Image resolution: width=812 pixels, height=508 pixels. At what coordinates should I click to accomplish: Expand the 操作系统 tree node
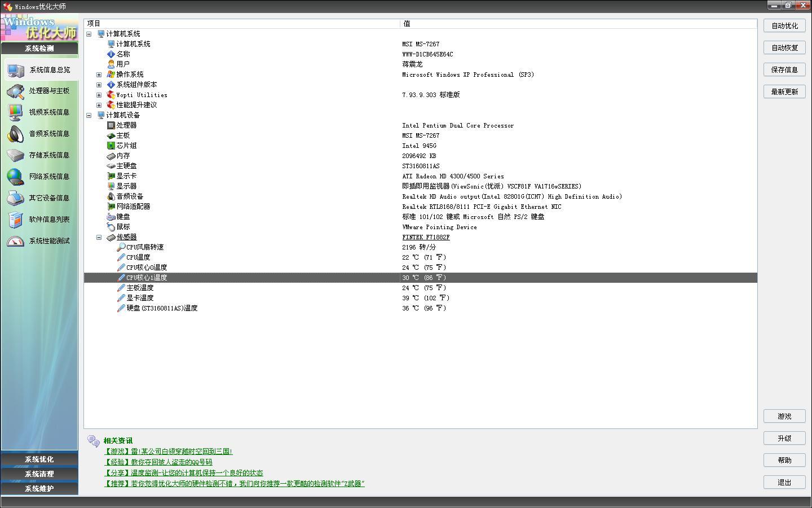[99, 75]
